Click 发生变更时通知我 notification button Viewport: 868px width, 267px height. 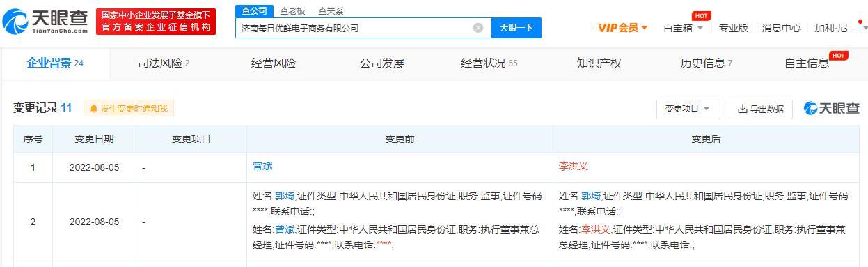tap(129, 108)
